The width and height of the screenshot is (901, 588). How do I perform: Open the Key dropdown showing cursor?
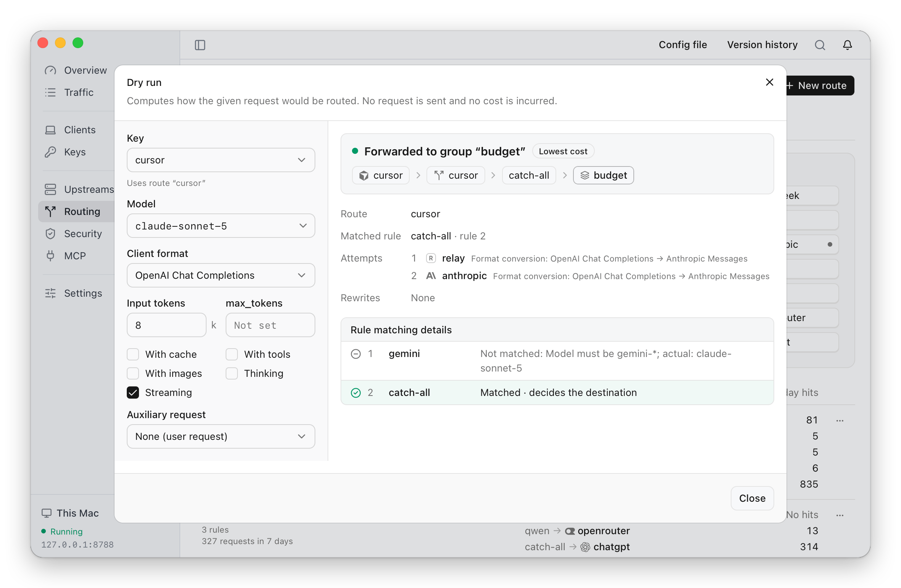tap(221, 160)
